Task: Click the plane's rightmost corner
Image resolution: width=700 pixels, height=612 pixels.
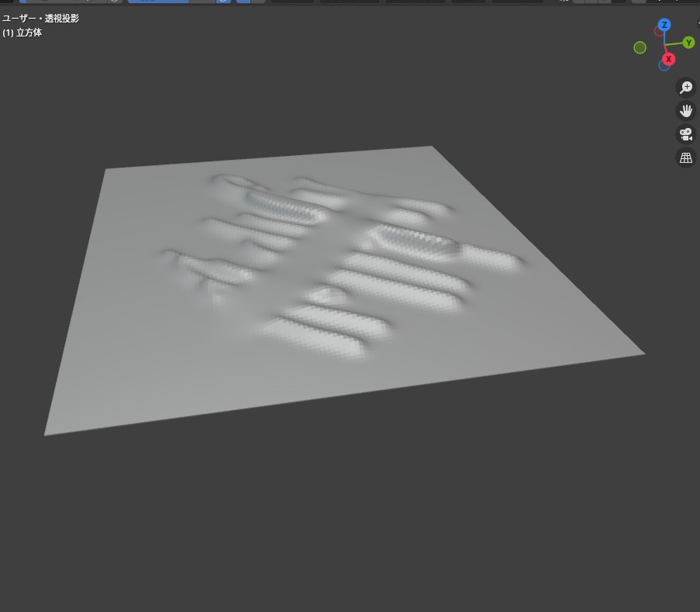Action: [x=642, y=354]
